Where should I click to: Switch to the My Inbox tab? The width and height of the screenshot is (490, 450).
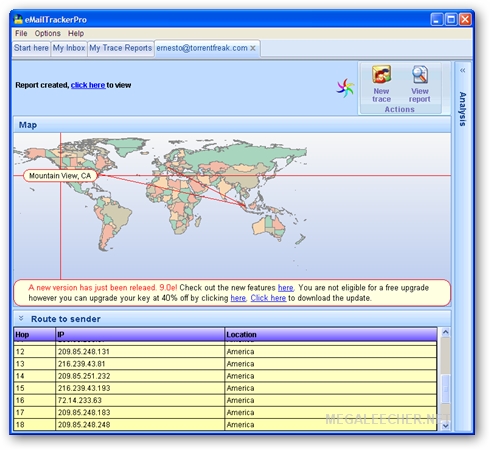click(x=69, y=48)
